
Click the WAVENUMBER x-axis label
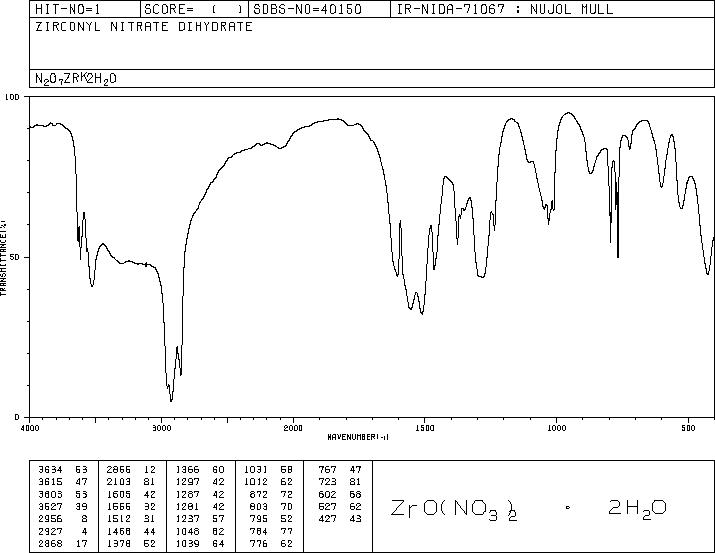tap(357, 437)
